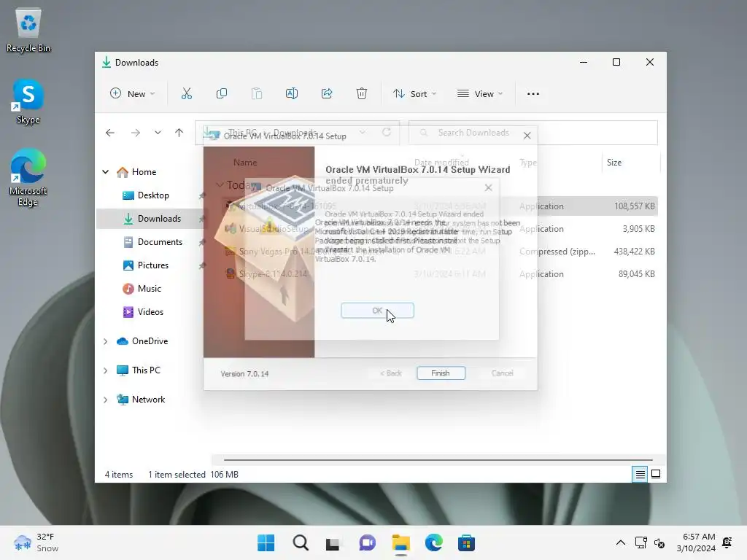Click OK in the VirtualBox error dialog
This screenshot has width=747, height=560.
pos(377,311)
